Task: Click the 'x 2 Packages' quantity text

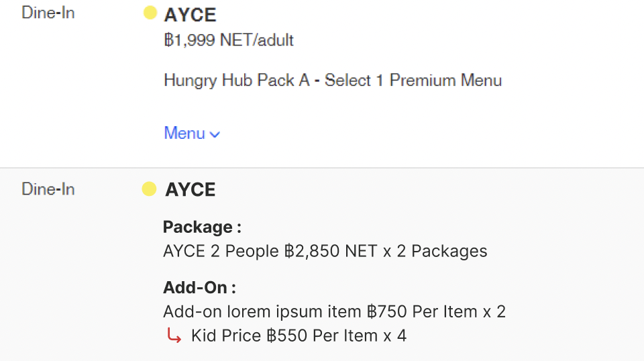Action: pyautogui.click(x=437, y=252)
